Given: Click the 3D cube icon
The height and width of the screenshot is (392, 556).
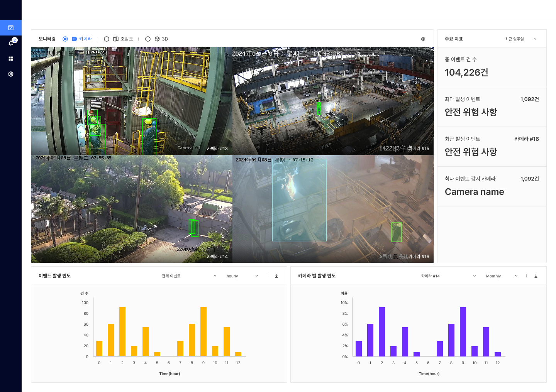Looking at the screenshot, I should click(x=157, y=39).
